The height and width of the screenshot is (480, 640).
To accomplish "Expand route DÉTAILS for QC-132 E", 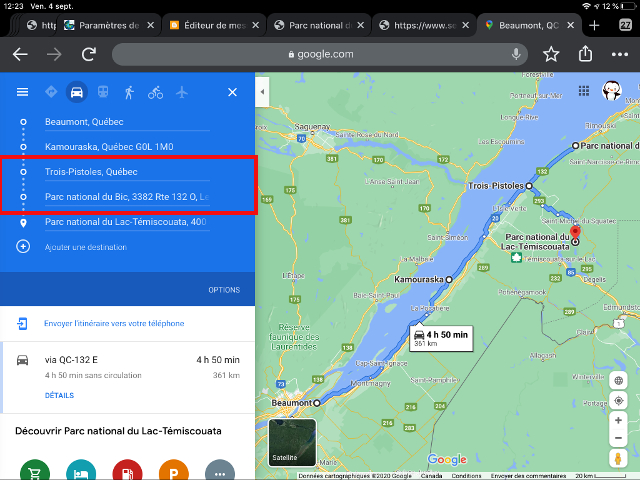I will click(x=59, y=395).
